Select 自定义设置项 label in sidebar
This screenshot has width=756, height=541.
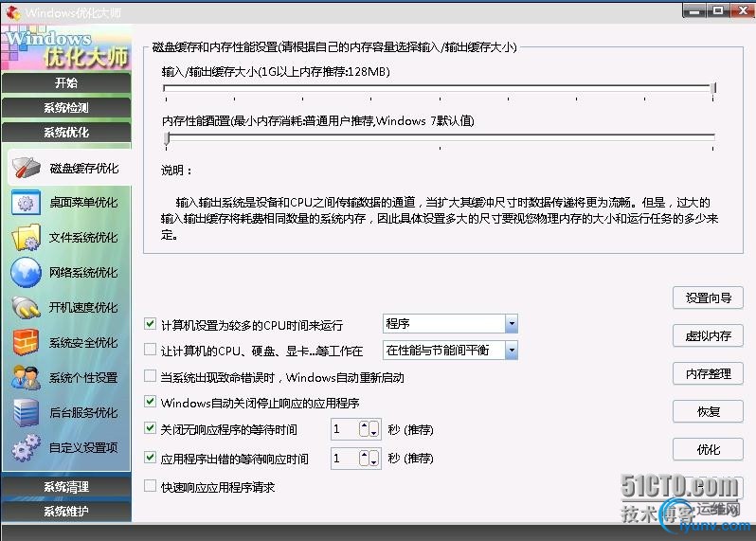click(x=84, y=447)
